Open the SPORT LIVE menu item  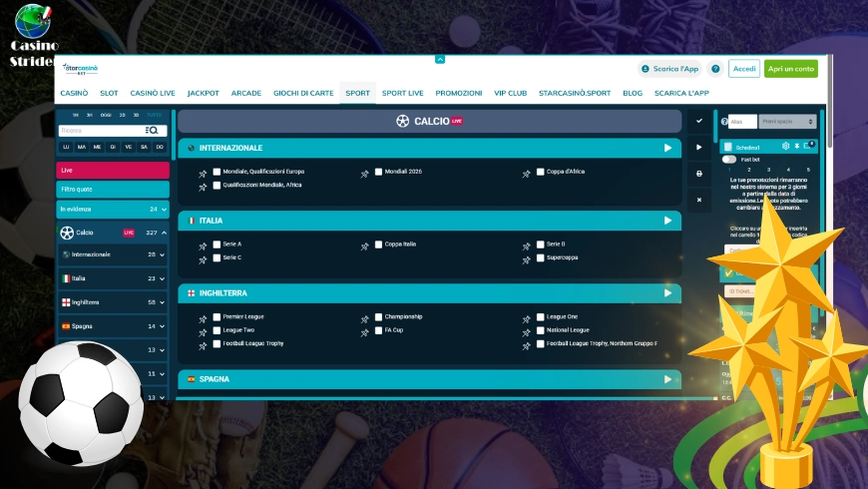[402, 93]
